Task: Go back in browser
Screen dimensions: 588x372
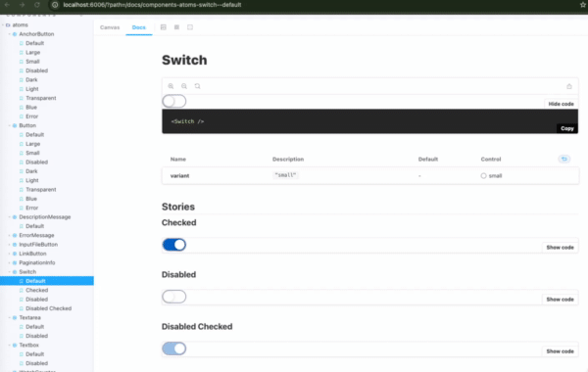Action: coord(7,5)
